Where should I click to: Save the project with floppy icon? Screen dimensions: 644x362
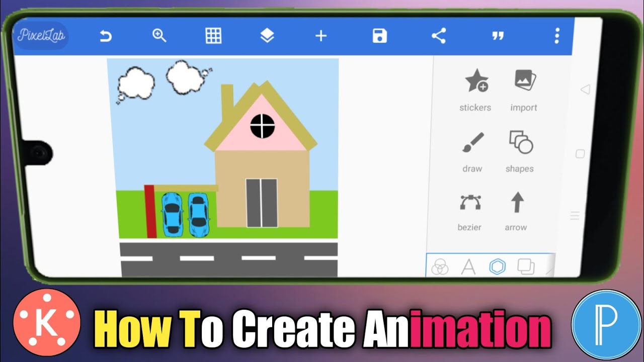(x=380, y=36)
